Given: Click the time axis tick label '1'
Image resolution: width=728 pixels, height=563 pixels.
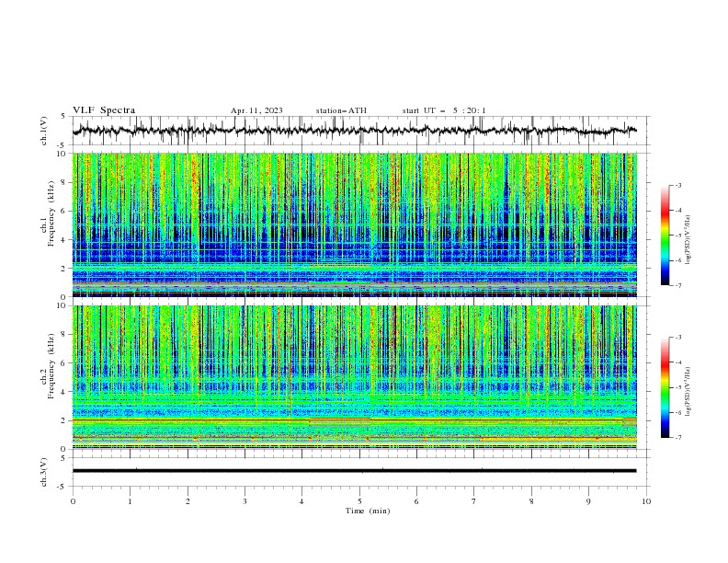Looking at the screenshot, I should 130,501.
